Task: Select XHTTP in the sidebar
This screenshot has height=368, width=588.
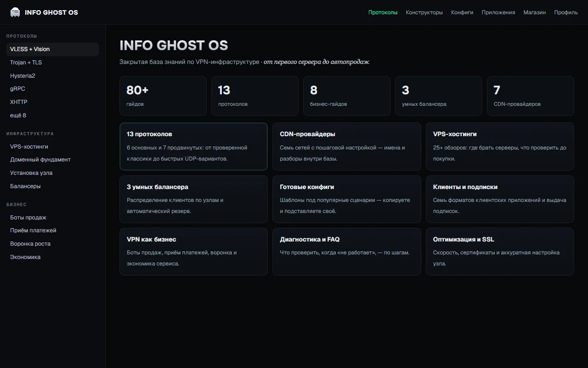Action: point(52,102)
